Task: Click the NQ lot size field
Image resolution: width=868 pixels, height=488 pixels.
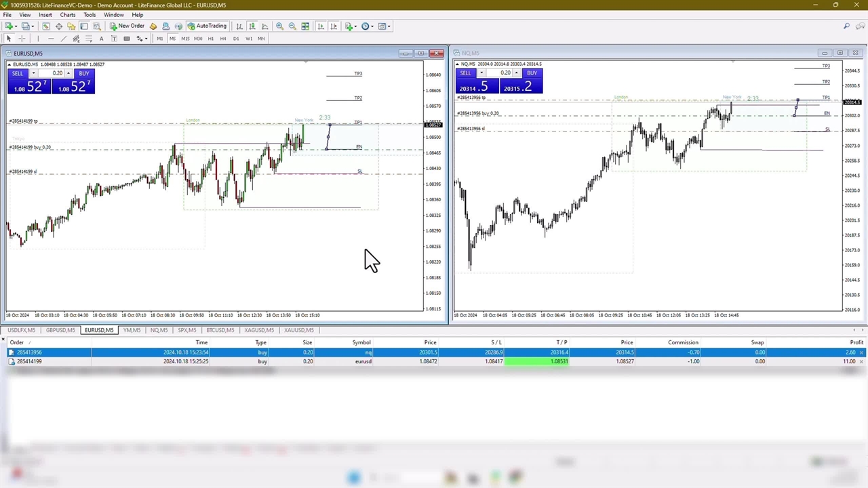Action: 505,73
